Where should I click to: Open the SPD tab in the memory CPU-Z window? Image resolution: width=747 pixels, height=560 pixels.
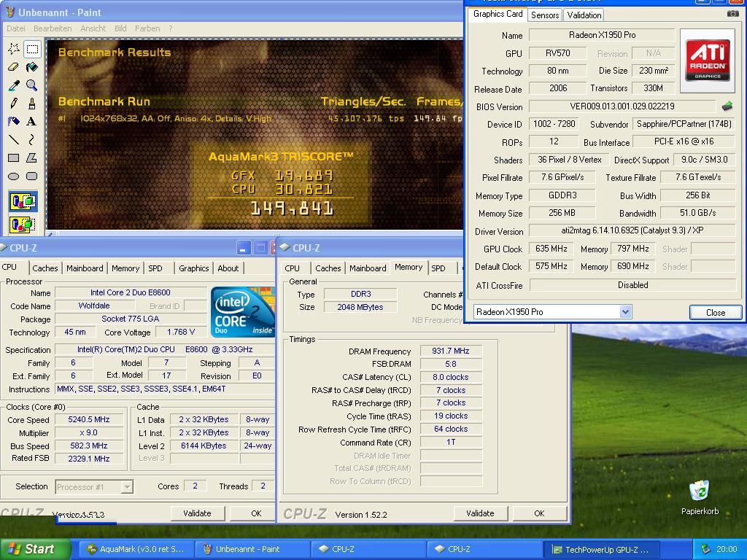(438, 268)
